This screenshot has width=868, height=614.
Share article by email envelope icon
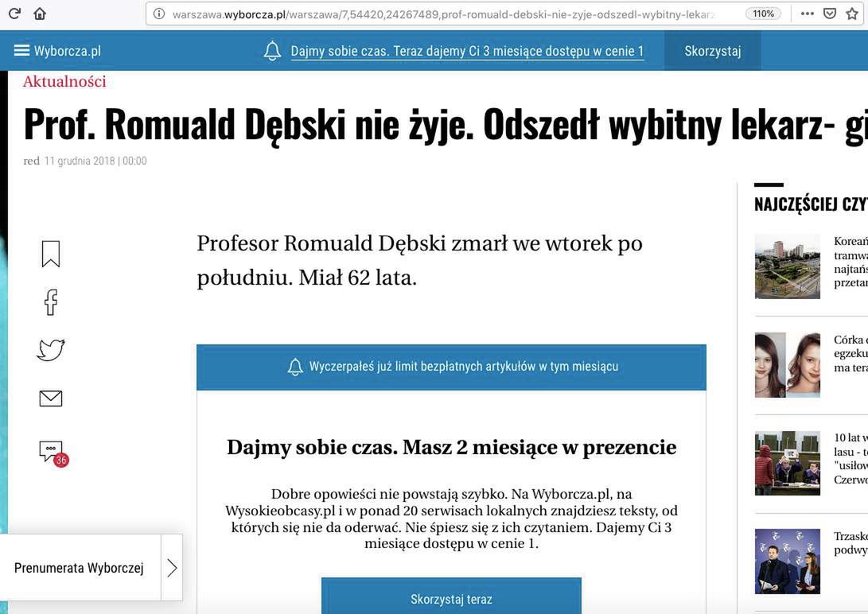click(x=51, y=398)
